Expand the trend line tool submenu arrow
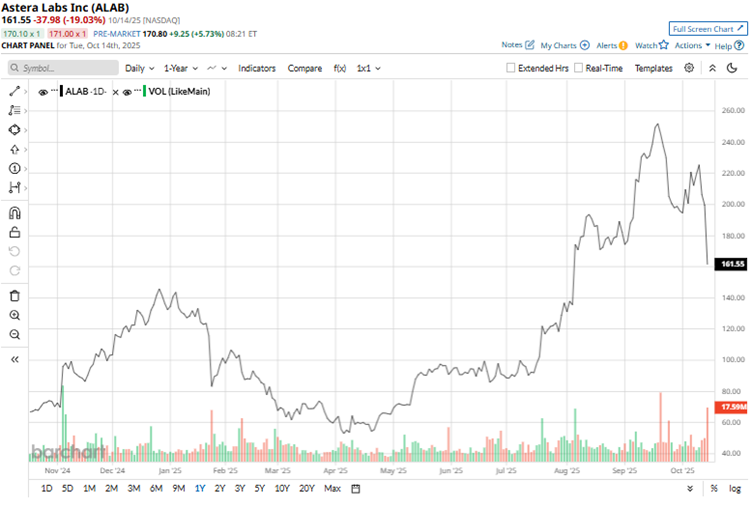This screenshot has width=752, height=507. pos(25,91)
